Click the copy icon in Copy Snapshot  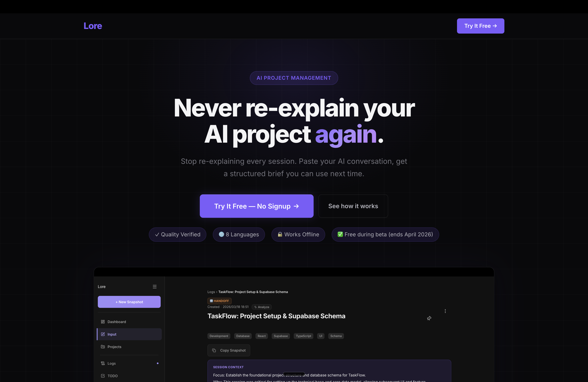tap(214, 350)
